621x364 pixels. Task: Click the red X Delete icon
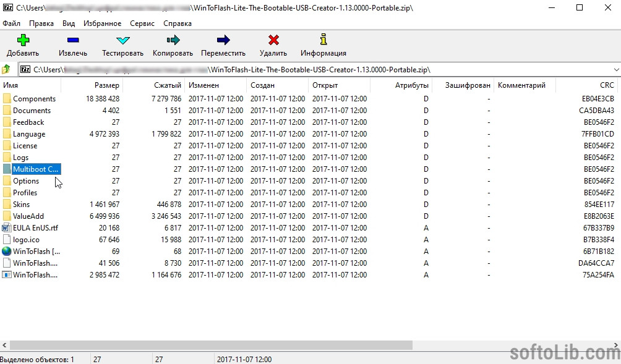click(273, 40)
